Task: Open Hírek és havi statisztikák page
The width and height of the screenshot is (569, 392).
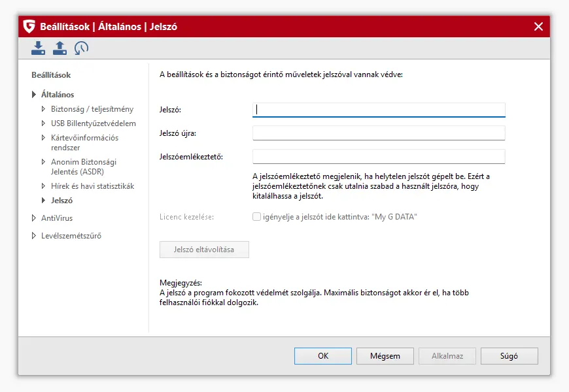Action: tap(92, 186)
